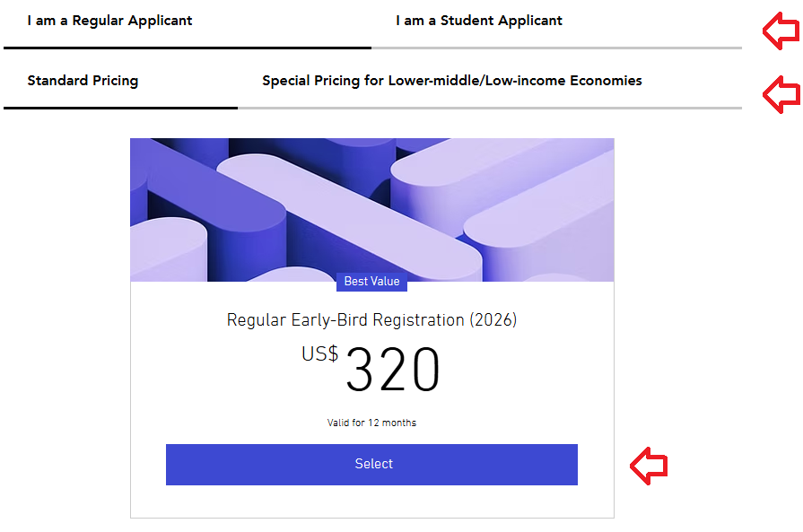Show Special Pricing for Lower-middle/Low-income Economies

452,81
